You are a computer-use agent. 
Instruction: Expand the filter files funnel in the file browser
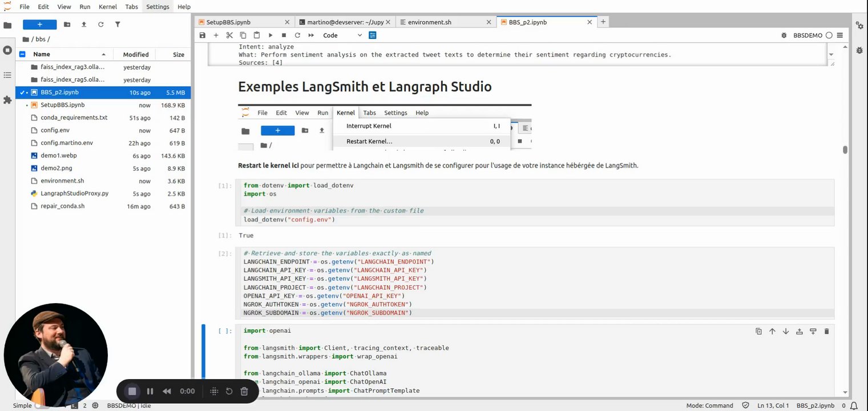point(118,25)
